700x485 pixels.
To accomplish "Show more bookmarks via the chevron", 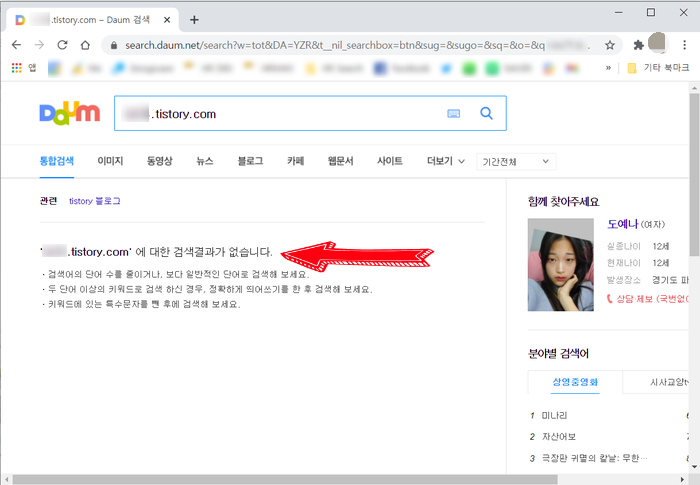I will 608,68.
